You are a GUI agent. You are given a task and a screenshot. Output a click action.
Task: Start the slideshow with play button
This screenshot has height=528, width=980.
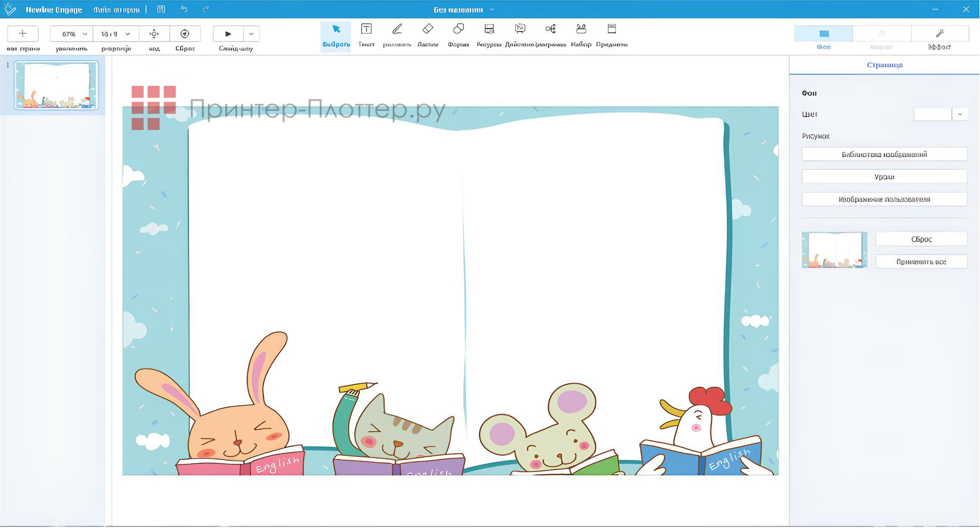click(x=228, y=34)
